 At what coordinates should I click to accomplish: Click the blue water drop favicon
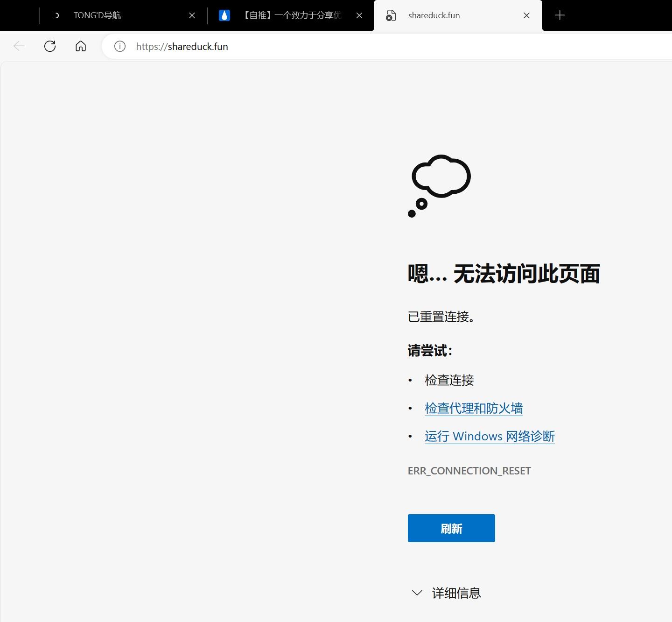224,15
